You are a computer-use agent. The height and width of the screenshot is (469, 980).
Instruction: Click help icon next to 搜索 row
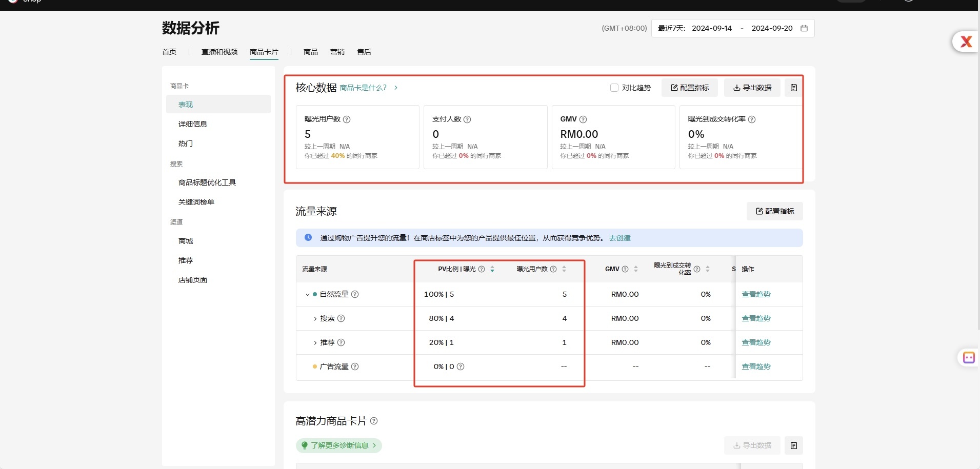point(341,318)
